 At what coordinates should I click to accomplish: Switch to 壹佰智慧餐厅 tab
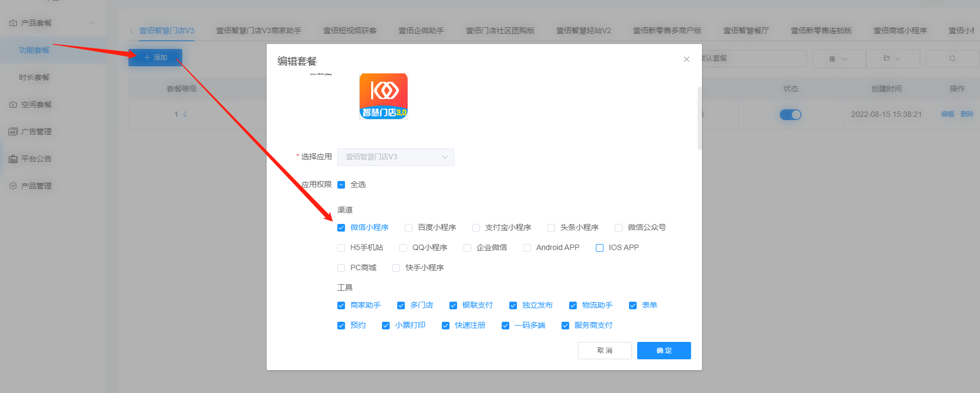pos(746,30)
